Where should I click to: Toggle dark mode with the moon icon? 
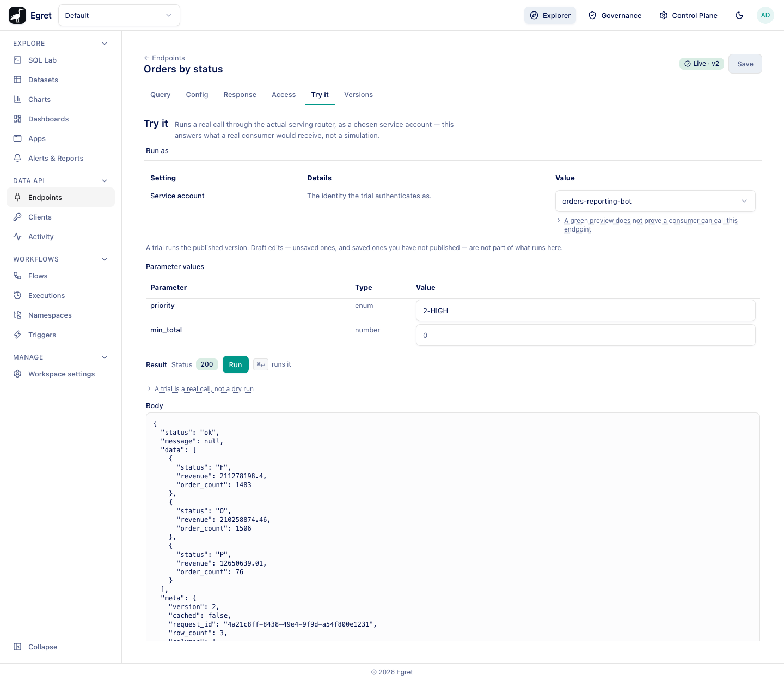(739, 15)
